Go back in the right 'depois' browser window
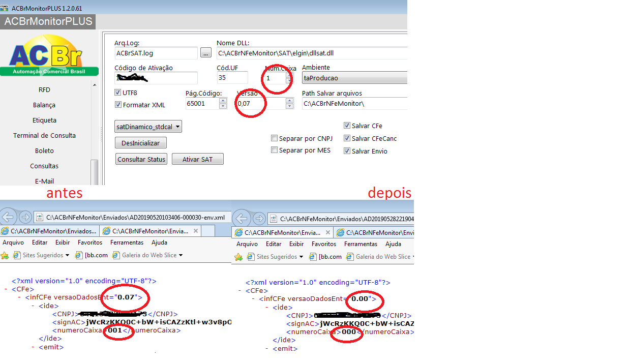Image resolution: width=629 pixels, height=364 pixels. tap(242, 219)
